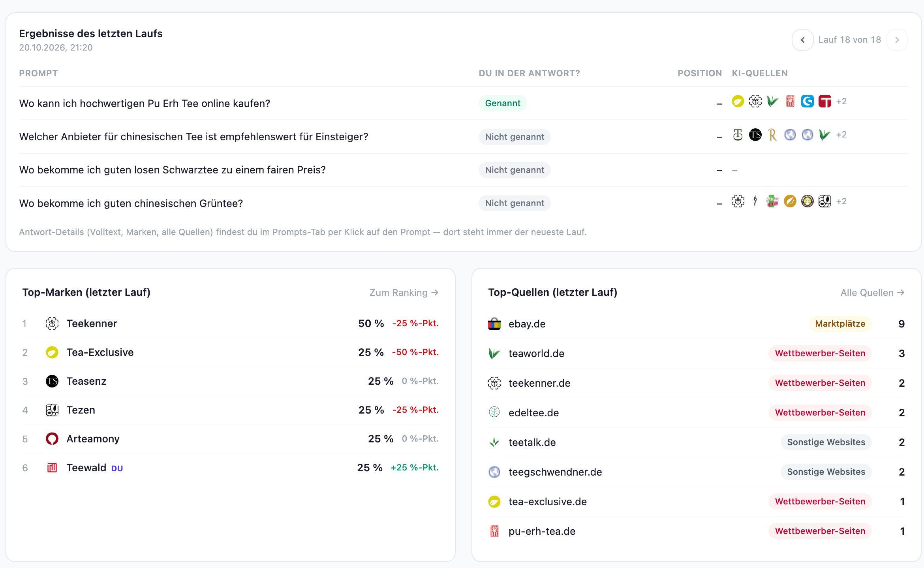Viewport: 924px width, 568px height.
Task: Click the tea-exclusive.de source name
Action: coord(548,502)
